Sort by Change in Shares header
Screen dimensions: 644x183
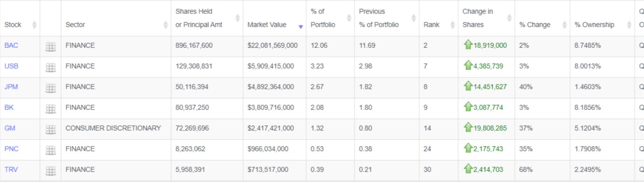[x=477, y=18]
